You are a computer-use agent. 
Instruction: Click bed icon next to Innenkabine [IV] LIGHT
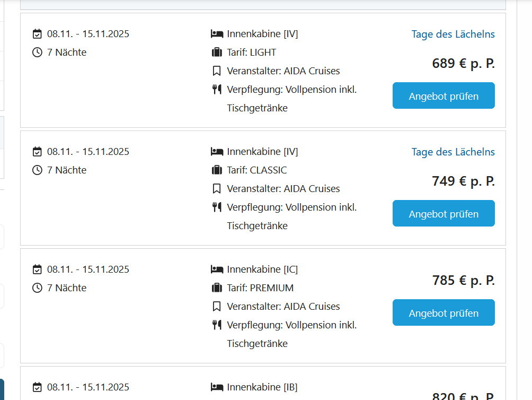point(217,34)
